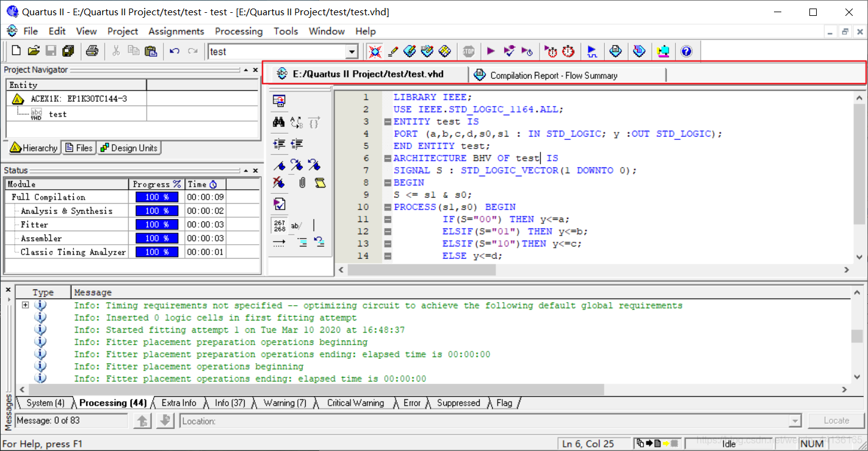Switch to the Files tab in Project Navigator

tap(79, 148)
